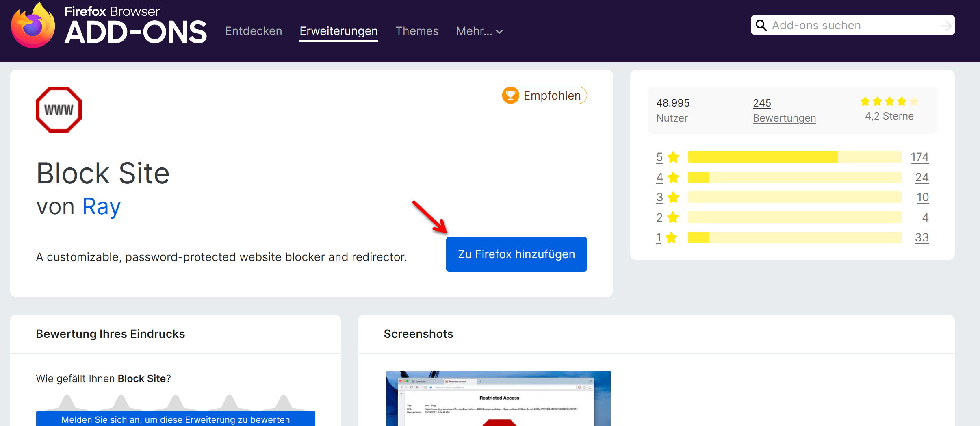Screen dimensions: 980x426
Task: Click the star icon in the 5-star row
Action: tap(673, 157)
